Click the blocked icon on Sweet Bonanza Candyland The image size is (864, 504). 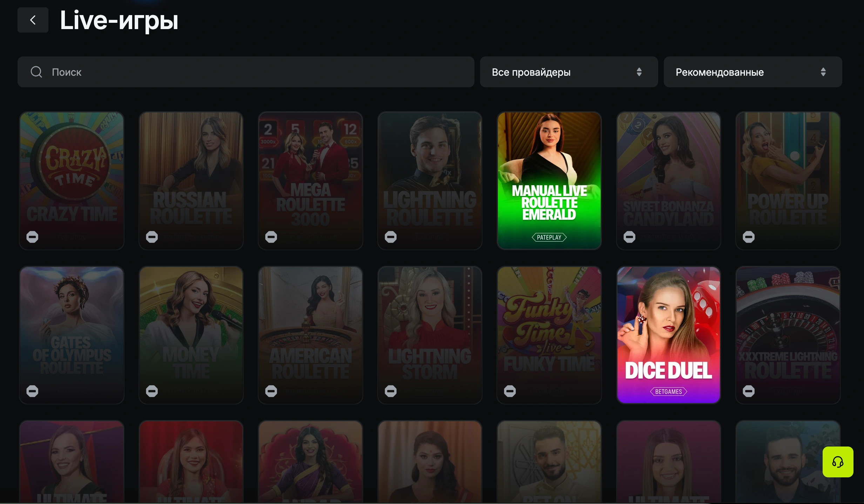[x=629, y=237]
